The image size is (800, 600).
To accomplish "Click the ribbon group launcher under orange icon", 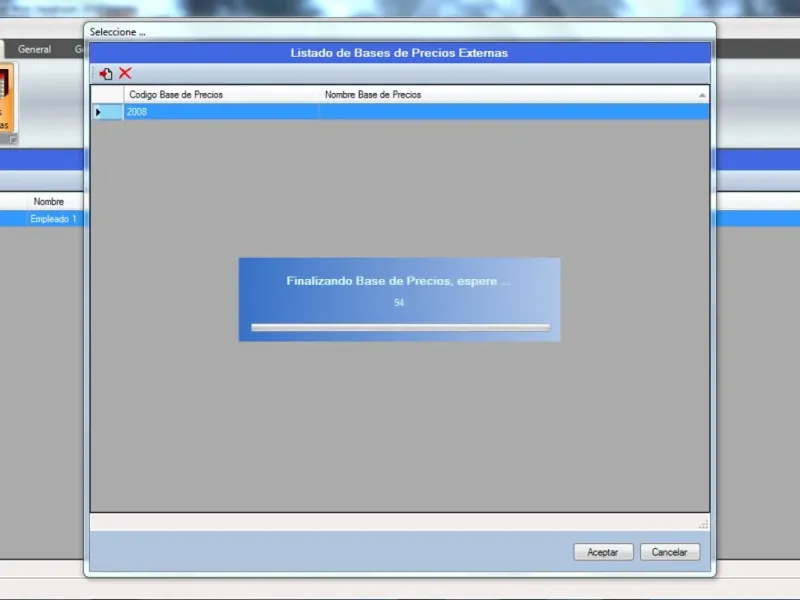I will click(x=12, y=139).
